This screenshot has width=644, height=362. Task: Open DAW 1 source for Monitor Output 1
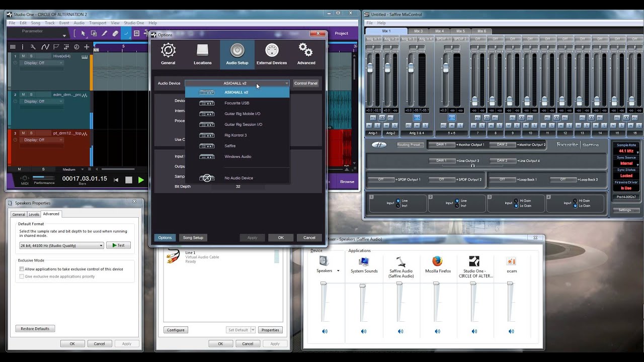[x=441, y=145]
